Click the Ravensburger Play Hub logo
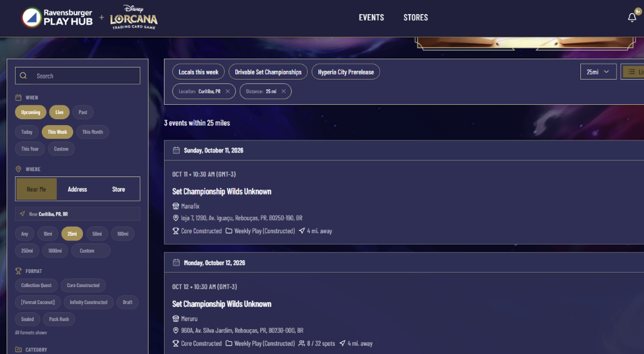Screen dimensions: 644x354 point(57,17)
